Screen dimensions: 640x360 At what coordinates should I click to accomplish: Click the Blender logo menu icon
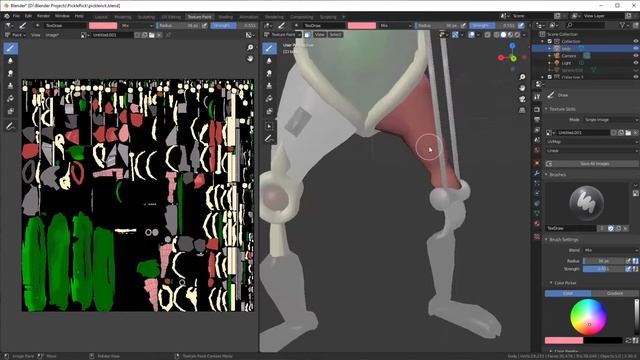click(7, 16)
